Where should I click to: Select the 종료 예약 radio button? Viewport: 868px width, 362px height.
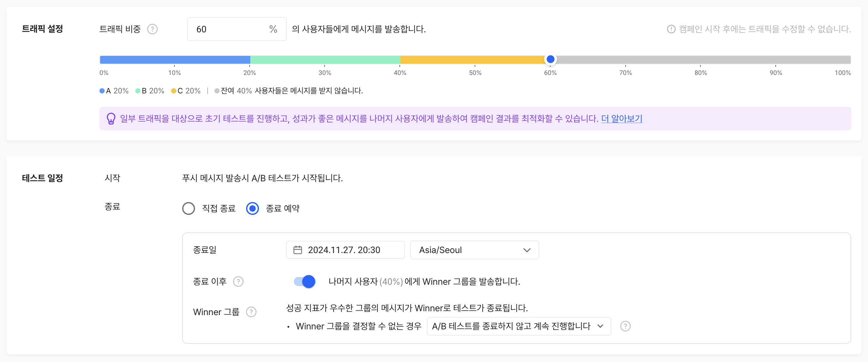point(253,208)
